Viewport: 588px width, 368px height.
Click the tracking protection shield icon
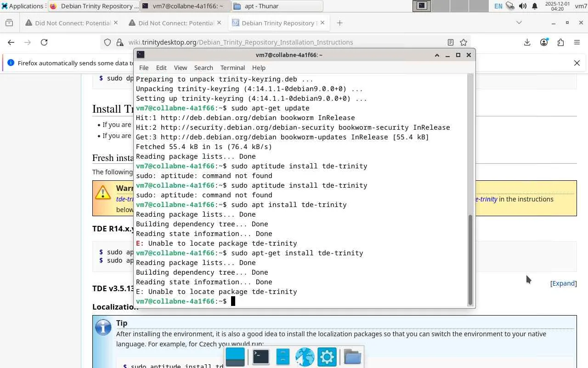pyautogui.click(x=107, y=42)
